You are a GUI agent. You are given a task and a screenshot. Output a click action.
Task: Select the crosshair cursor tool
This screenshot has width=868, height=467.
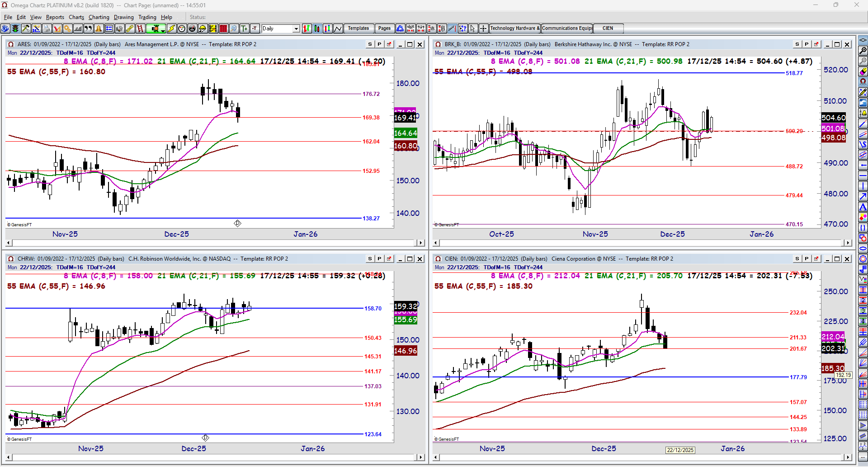(x=483, y=29)
